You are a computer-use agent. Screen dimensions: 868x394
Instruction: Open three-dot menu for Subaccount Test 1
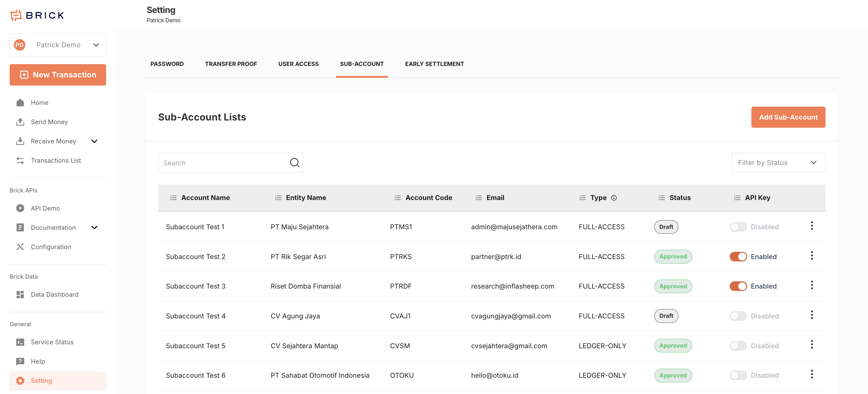click(812, 226)
